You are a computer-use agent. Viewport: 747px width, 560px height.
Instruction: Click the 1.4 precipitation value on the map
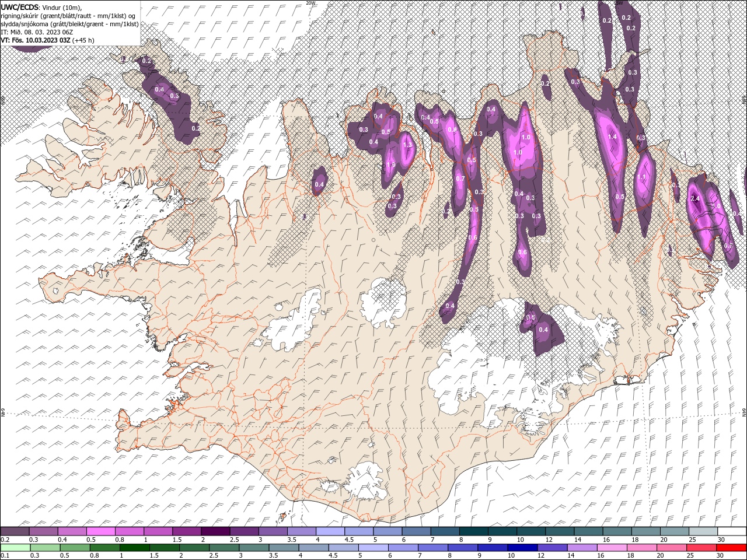612,136
